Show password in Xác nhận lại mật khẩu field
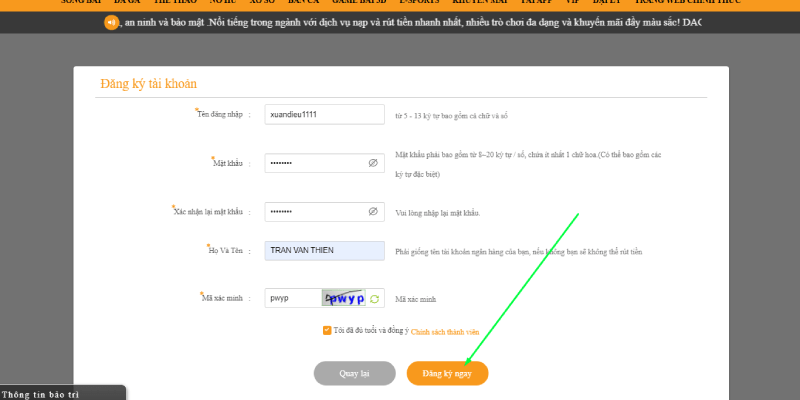Image resolution: width=800 pixels, height=400 pixels. tap(373, 211)
